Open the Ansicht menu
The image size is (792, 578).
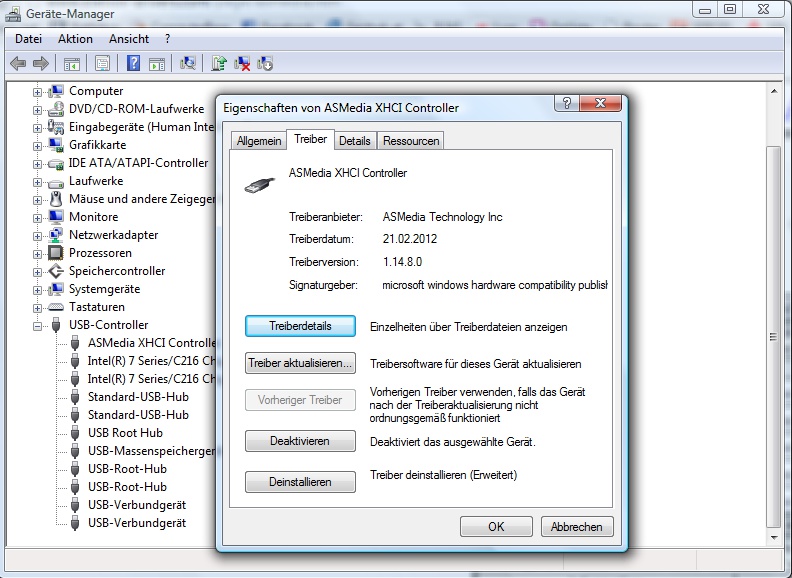[129, 39]
